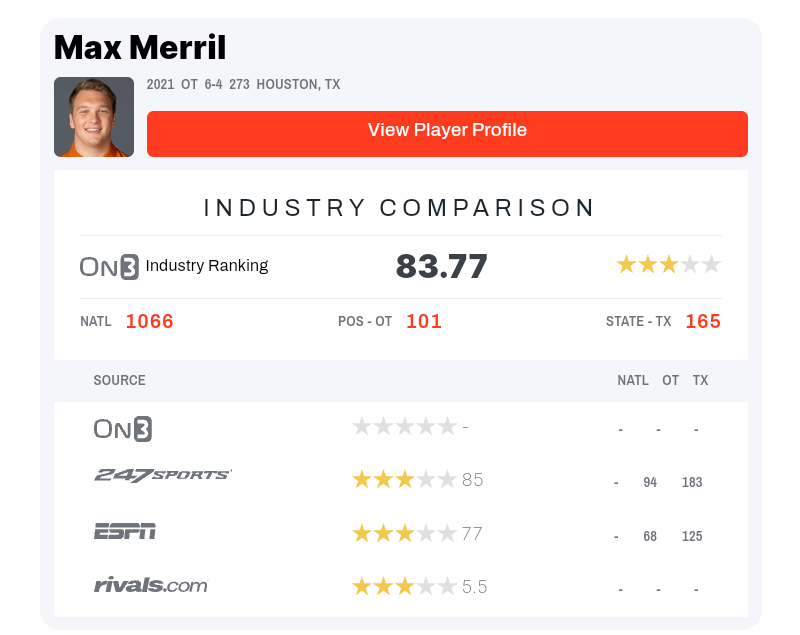
Task: Click the NATL column header in table
Action: pyautogui.click(x=633, y=381)
